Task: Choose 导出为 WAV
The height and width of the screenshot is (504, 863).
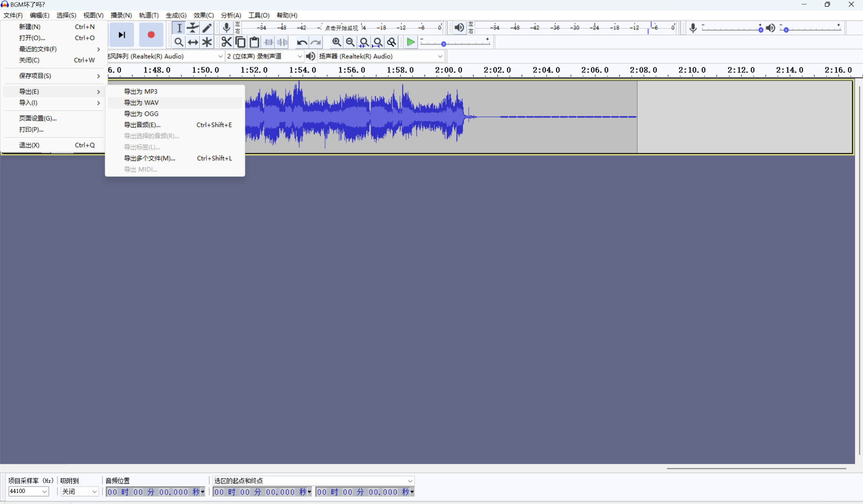Action: point(175,103)
